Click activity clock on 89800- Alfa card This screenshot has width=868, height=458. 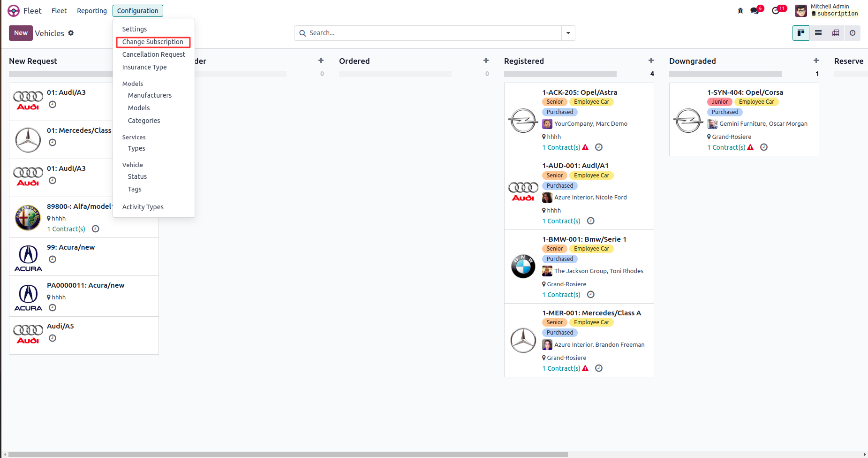point(96,229)
